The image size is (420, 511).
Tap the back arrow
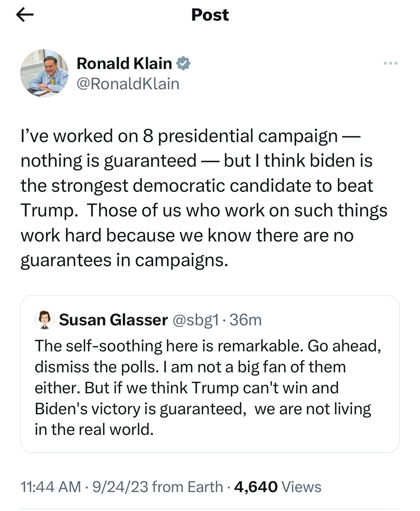click(25, 15)
